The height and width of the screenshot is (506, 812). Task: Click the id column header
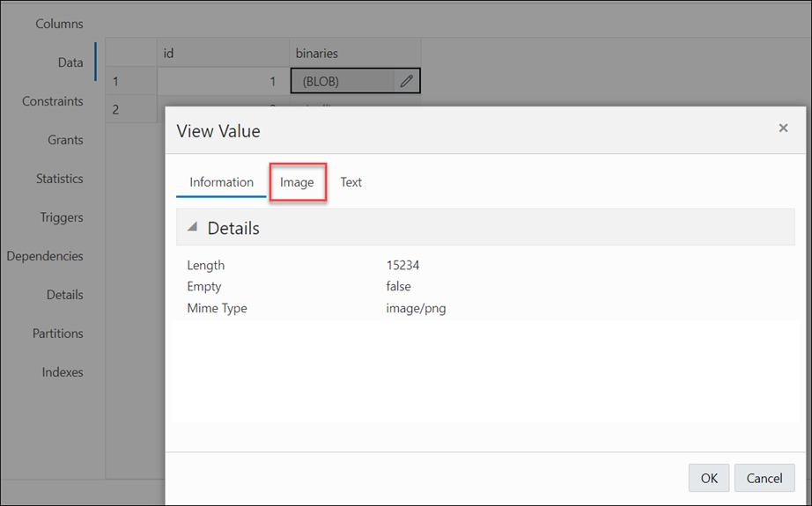point(223,53)
